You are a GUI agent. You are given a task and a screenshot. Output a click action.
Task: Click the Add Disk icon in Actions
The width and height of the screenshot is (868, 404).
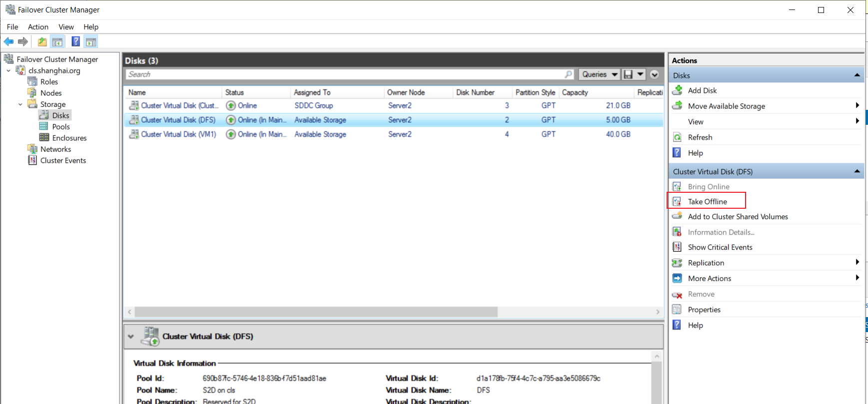click(677, 90)
